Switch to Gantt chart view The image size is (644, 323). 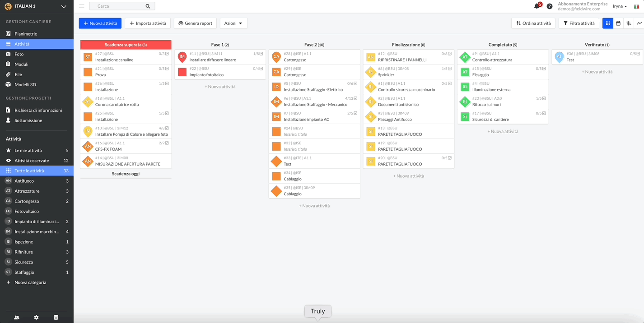click(x=629, y=23)
